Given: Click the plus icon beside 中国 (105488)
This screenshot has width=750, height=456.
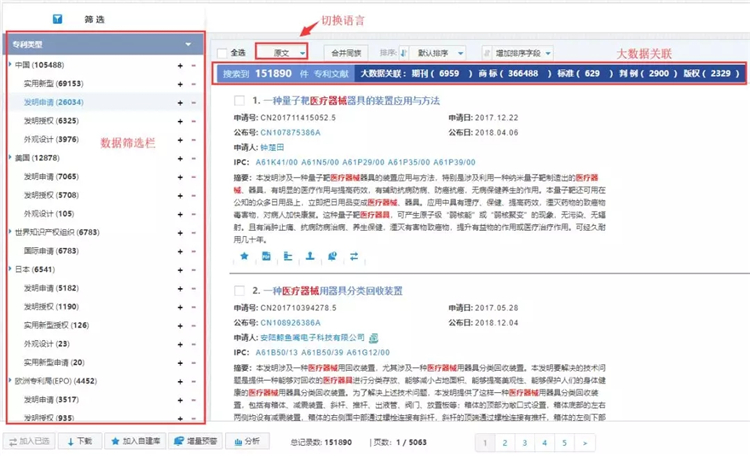Looking at the screenshot, I should pos(179,65).
